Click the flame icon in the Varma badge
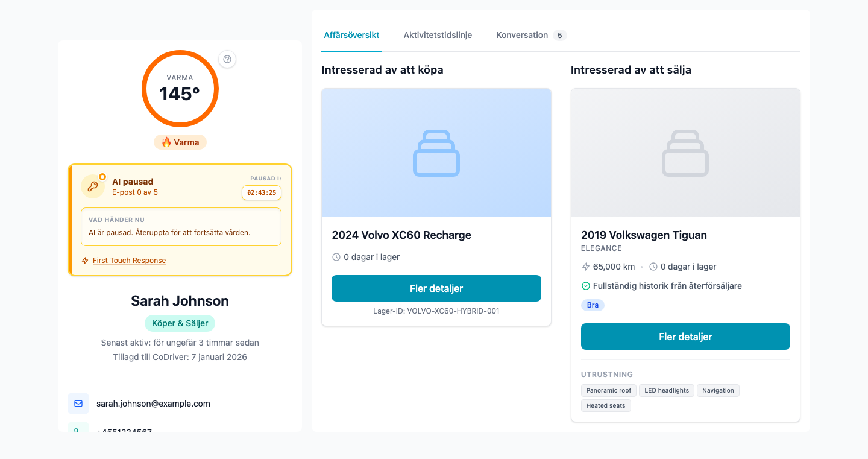Image resolution: width=868 pixels, height=459 pixels. pos(166,142)
